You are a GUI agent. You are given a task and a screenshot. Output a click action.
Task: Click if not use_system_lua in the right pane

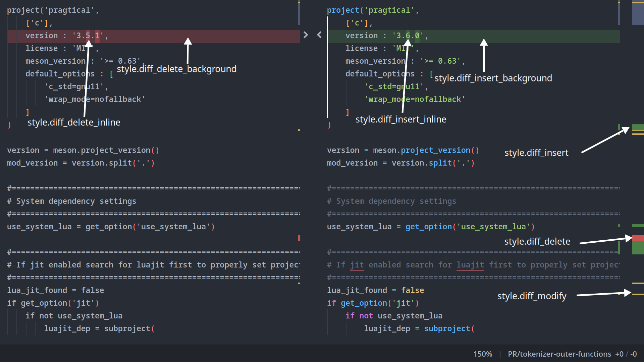pos(394,316)
